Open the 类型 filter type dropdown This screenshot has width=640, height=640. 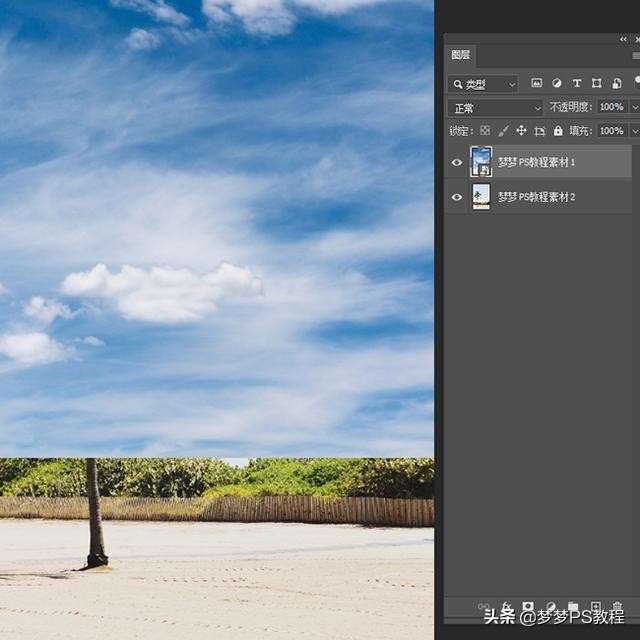[483, 84]
